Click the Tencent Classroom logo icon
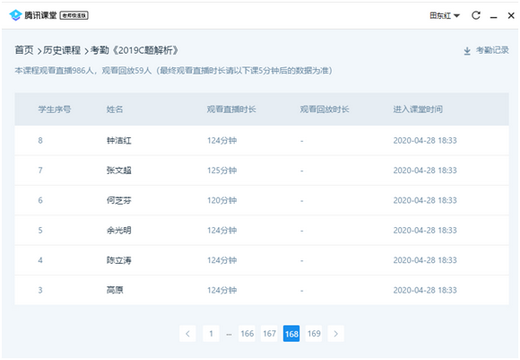Image resolution: width=520 pixels, height=360 pixels. pos(15,15)
